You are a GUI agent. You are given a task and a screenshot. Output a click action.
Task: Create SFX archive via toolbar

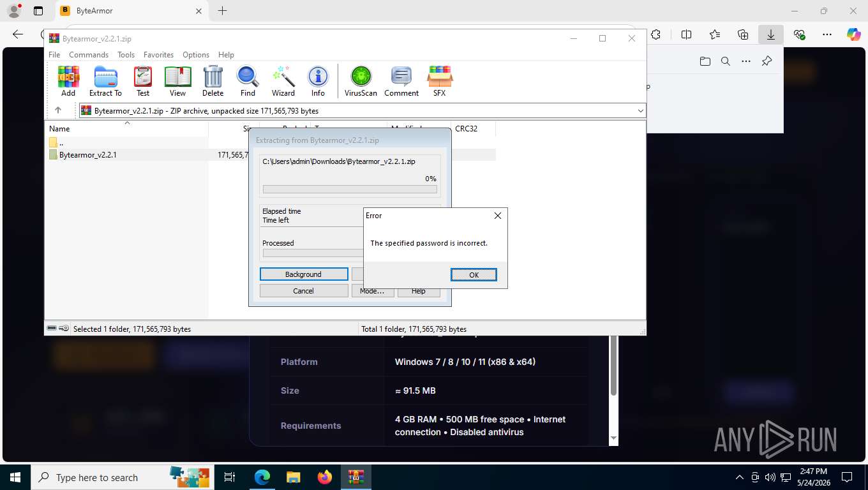click(440, 81)
